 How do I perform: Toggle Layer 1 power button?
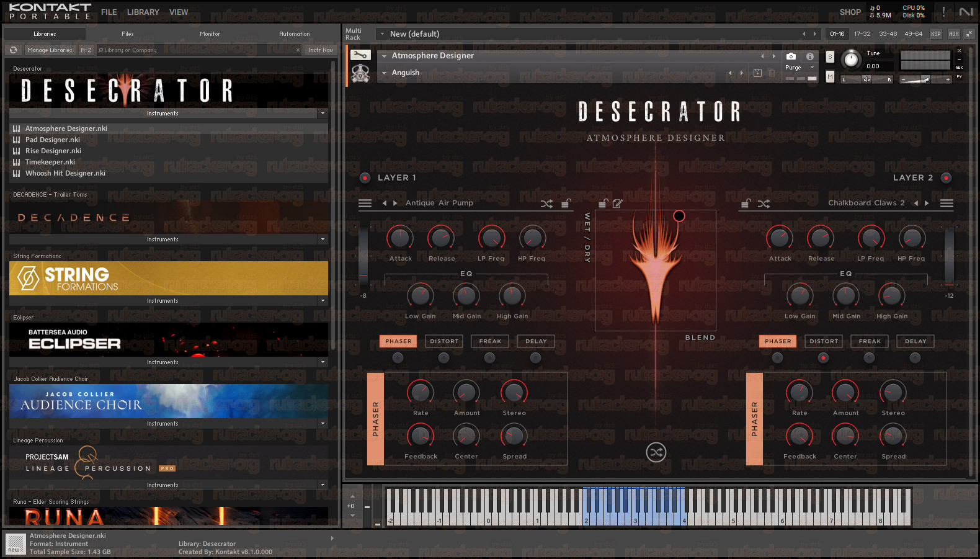click(x=365, y=177)
